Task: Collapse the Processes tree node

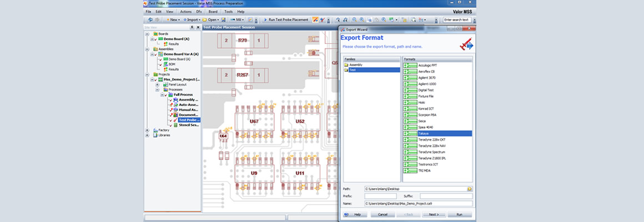Action: coord(157,89)
